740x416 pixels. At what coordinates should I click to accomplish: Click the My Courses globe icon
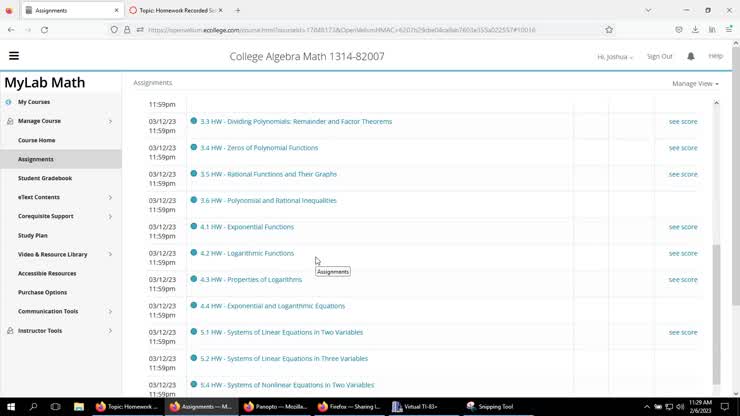click(x=9, y=102)
